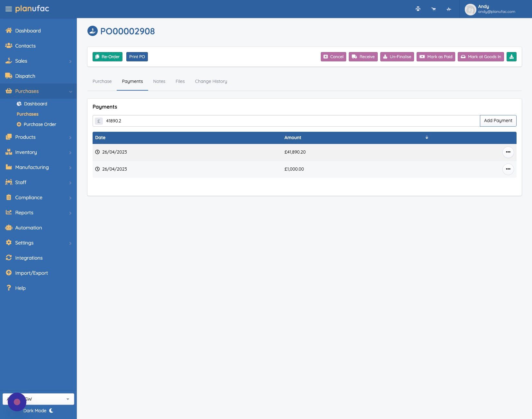This screenshot has height=419, width=532.
Task: Click the PO00002908 title icon
Action: [x=93, y=31]
